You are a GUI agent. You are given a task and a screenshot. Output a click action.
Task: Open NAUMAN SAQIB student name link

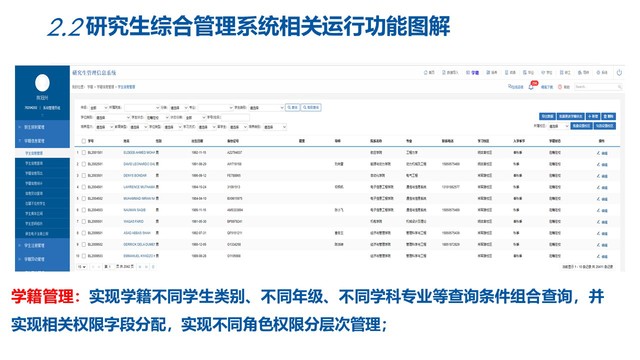[134, 210]
